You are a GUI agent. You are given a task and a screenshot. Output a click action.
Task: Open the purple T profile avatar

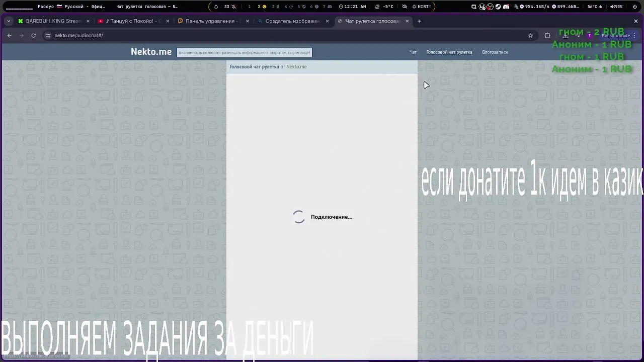pos(590,36)
